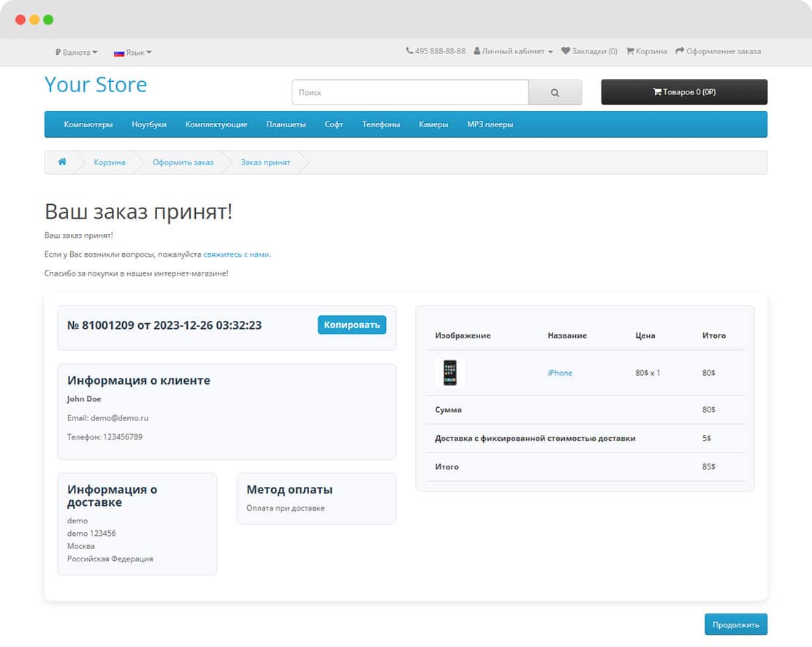The width and height of the screenshot is (812, 647).
Task: Open the Валюта currency dropdown
Action: click(x=76, y=53)
